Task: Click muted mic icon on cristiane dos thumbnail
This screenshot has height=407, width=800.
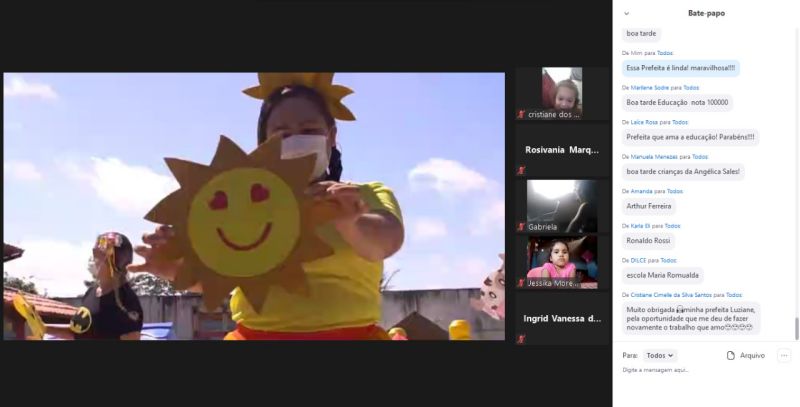Action: (x=521, y=115)
